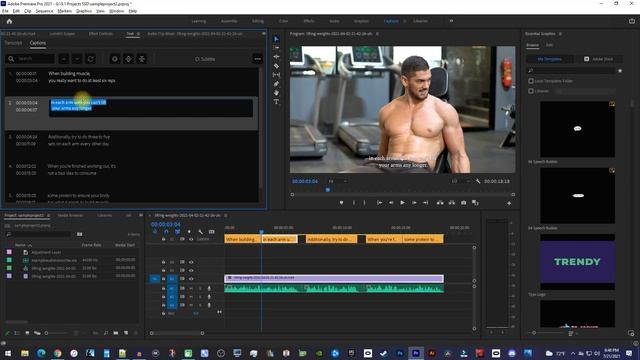Image resolution: width=640 pixels, height=360 pixels.
Task: Select the Selection tool
Action: click(276, 39)
